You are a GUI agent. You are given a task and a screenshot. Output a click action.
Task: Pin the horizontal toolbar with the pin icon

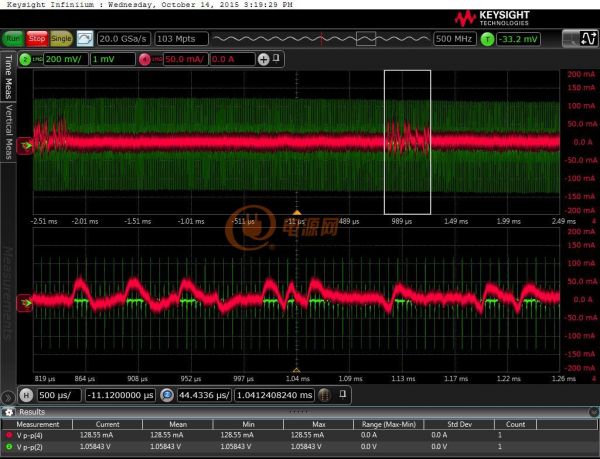click(x=343, y=394)
